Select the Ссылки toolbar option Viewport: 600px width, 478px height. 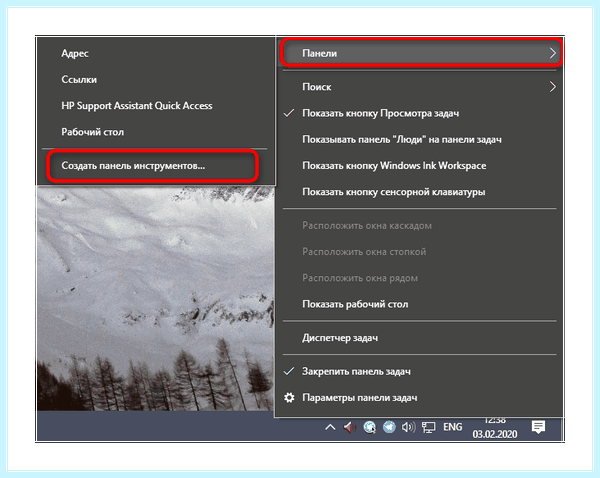tap(156, 80)
